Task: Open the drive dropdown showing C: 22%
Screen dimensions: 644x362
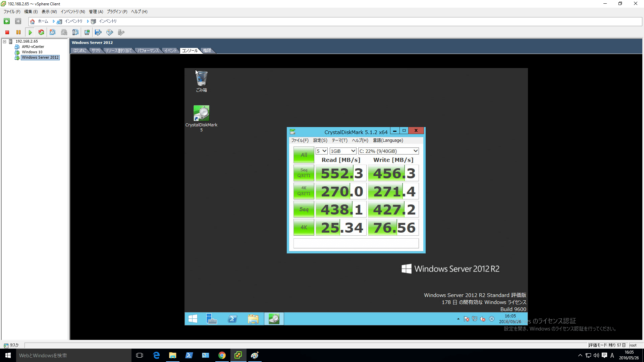Action: 388,151
